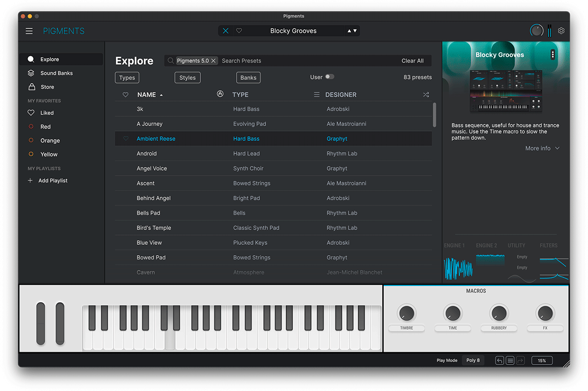Toggle the User presets switch

point(329,77)
